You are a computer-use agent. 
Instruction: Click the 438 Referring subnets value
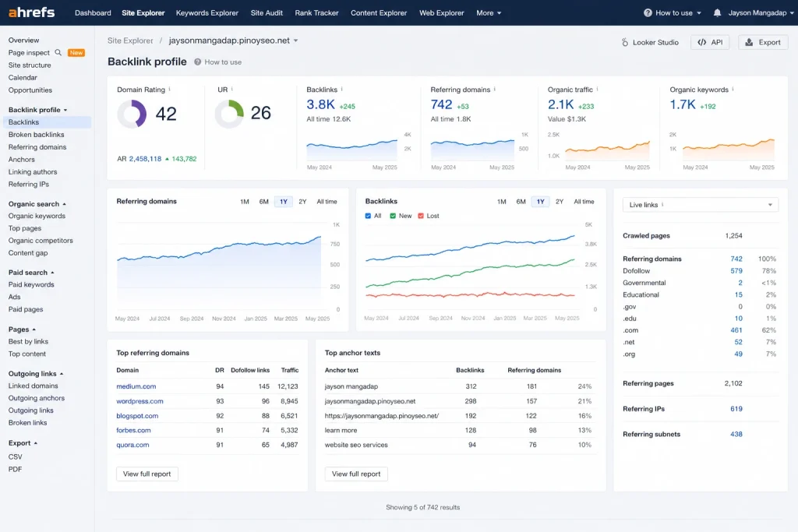[x=736, y=435]
